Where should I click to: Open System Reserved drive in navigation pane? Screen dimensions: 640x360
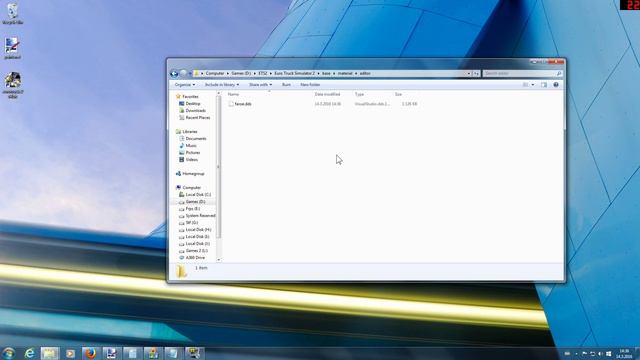200,216
